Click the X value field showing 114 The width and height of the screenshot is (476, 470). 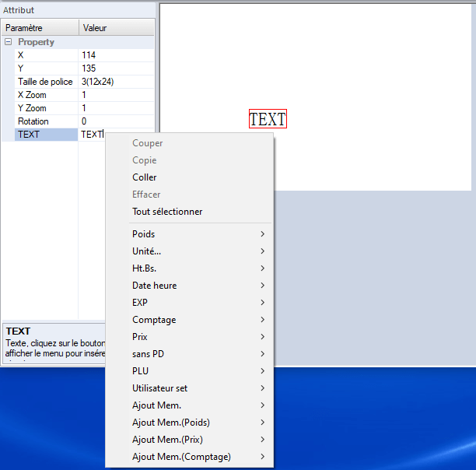coord(117,55)
